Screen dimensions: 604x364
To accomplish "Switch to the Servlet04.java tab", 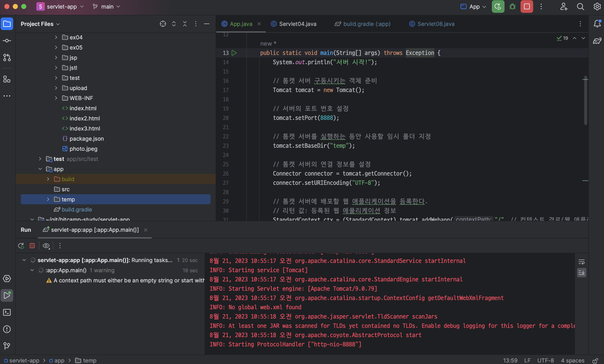I will (x=297, y=24).
